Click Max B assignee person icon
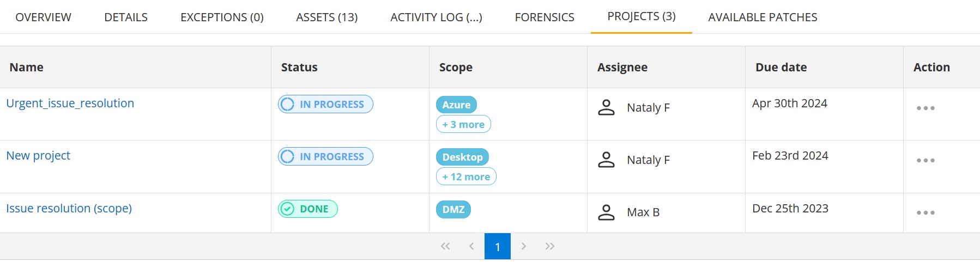The image size is (980, 262). [606, 212]
